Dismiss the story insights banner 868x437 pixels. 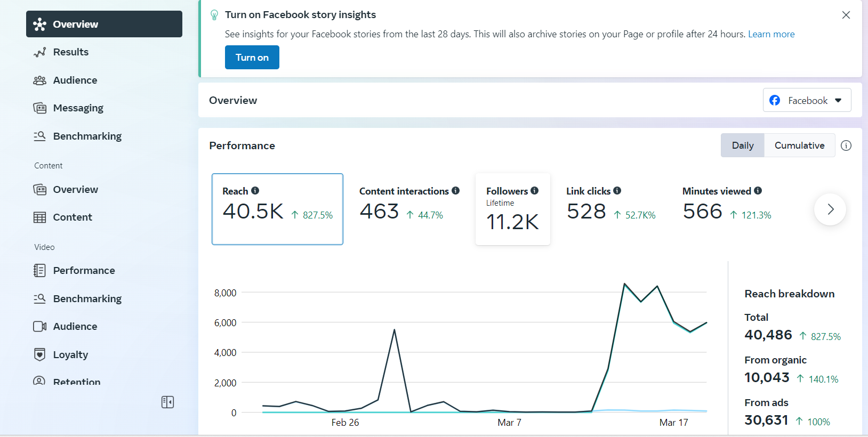click(x=846, y=15)
